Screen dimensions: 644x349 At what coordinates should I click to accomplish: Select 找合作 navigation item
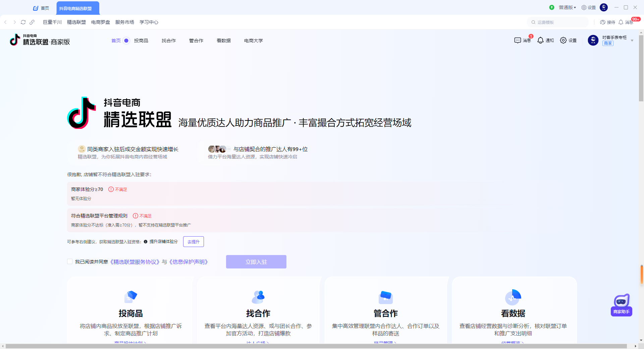169,41
